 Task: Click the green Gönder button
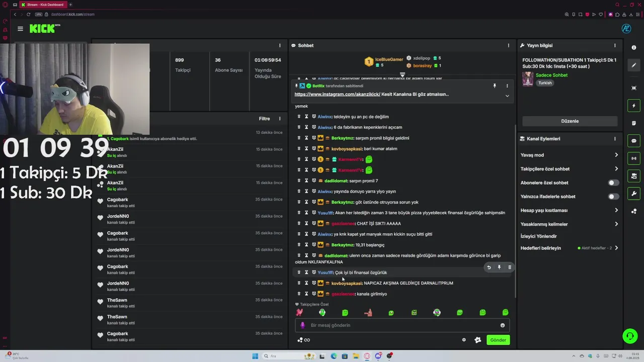click(x=498, y=340)
